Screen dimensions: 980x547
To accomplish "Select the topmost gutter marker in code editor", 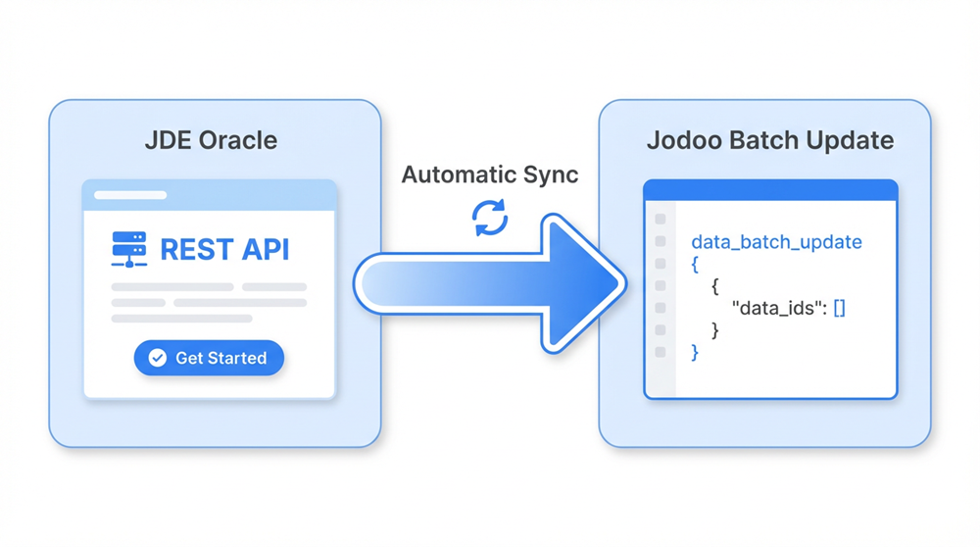I will point(660,219).
